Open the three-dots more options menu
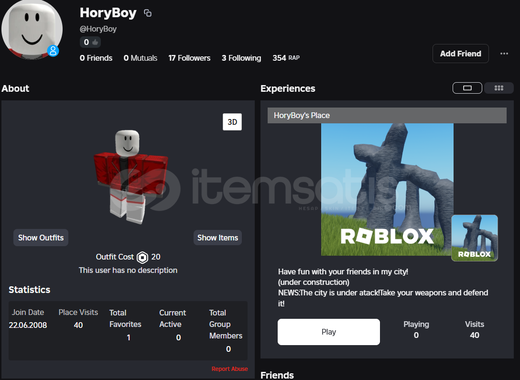The width and height of the screenshot is (520, 380). coord(504,54)
